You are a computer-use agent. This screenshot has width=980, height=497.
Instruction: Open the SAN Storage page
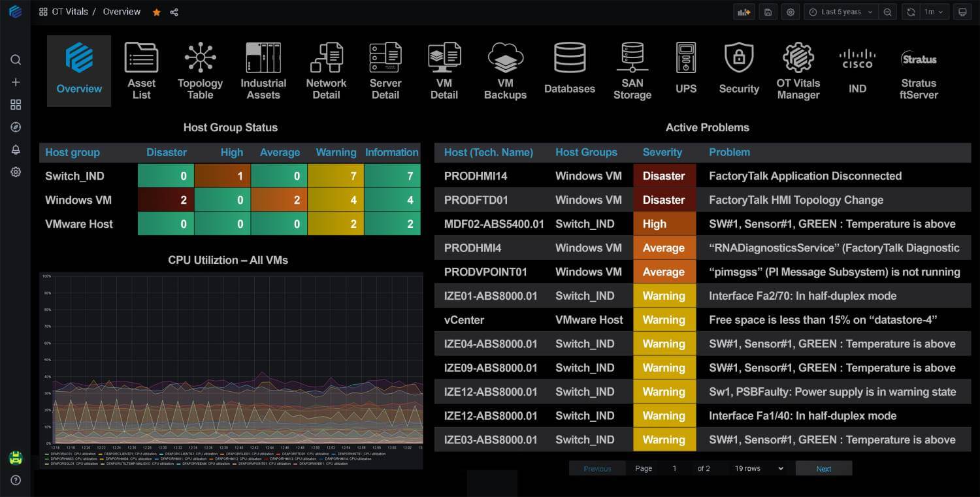point(632,71)
